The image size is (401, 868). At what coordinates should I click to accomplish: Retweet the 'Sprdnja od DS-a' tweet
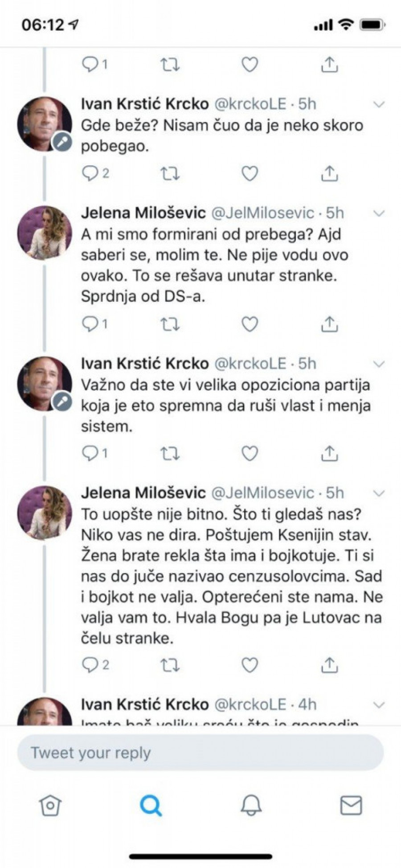[x=169, y=324]
